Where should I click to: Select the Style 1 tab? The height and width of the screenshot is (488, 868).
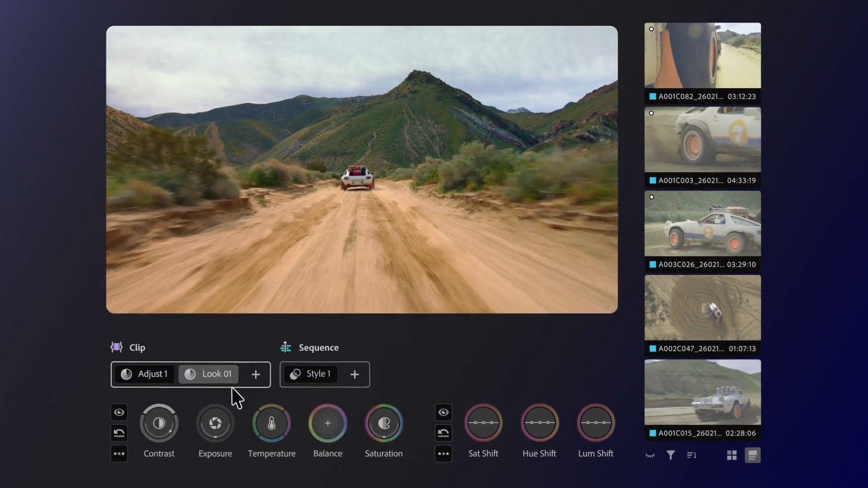tap(310, 374)
